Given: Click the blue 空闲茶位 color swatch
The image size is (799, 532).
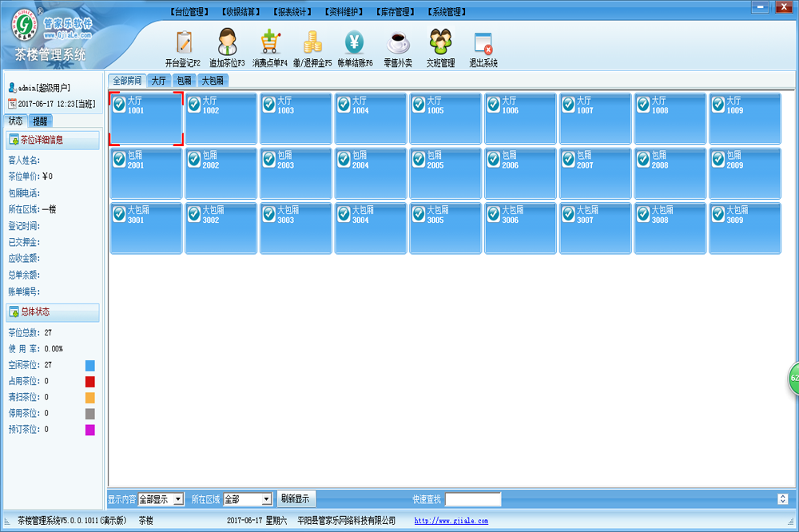Looking at the screenshot, I should point(90,365).
